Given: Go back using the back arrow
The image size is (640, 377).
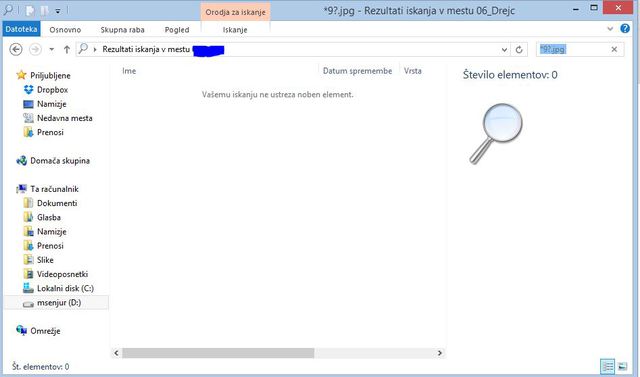Looking at the screenshot, I should coord(16,49).
